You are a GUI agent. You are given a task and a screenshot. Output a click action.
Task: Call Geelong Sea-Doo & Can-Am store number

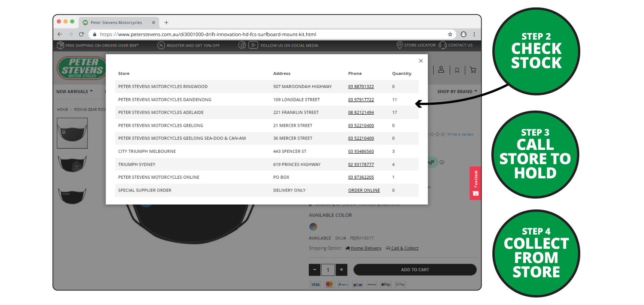coord(361,138)
